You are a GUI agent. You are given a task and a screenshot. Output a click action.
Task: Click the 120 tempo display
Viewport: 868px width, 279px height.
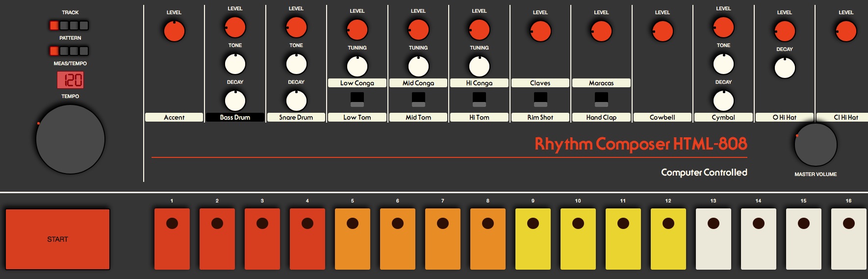(x=70, y=80)
